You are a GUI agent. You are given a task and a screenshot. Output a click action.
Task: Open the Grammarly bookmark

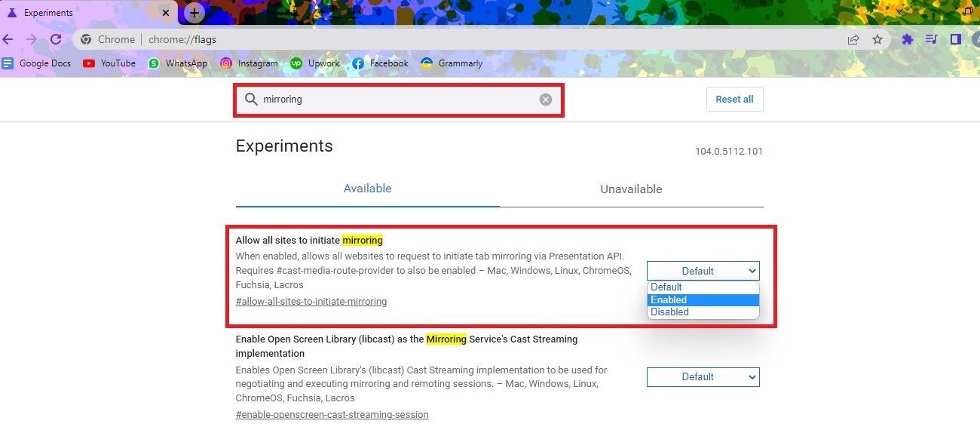[451, 63]
